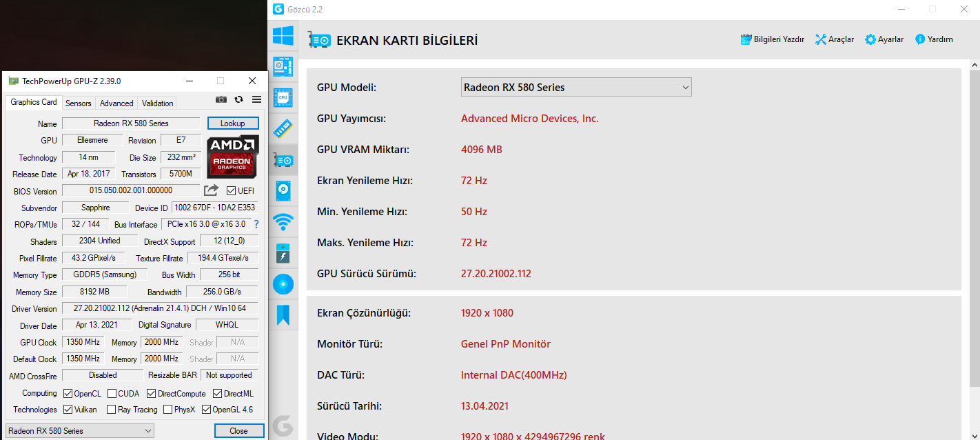Open the GPU-Z hamburger menu
The image size is (980, 440).
point(256,100)
